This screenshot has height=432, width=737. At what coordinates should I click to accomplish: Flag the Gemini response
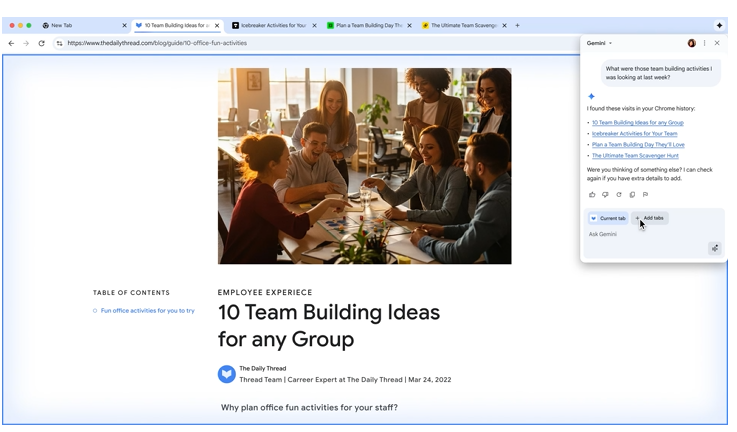(645, 195)
